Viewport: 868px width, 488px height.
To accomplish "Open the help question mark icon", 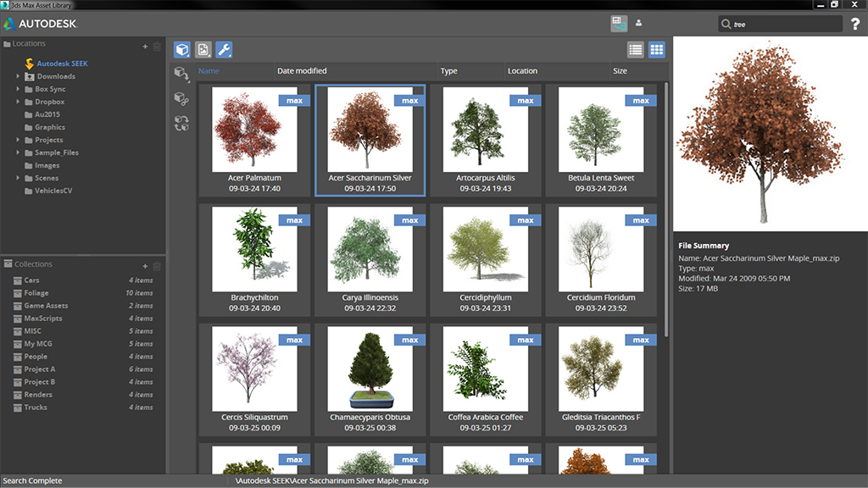I will 855,25.
